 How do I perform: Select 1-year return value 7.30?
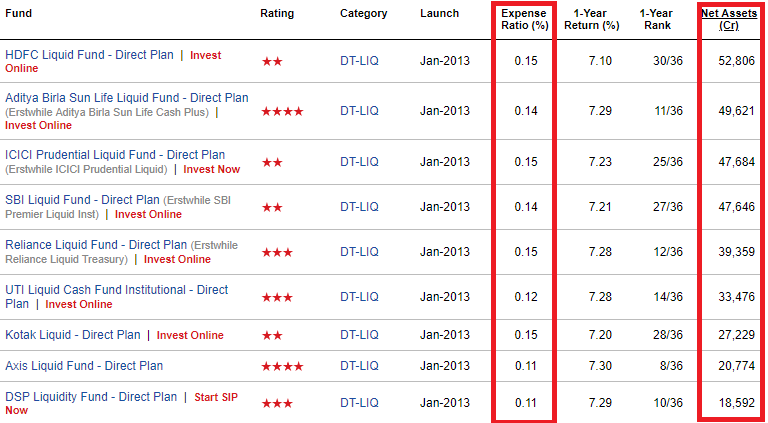pyautogui.click(x=600, y=366)
